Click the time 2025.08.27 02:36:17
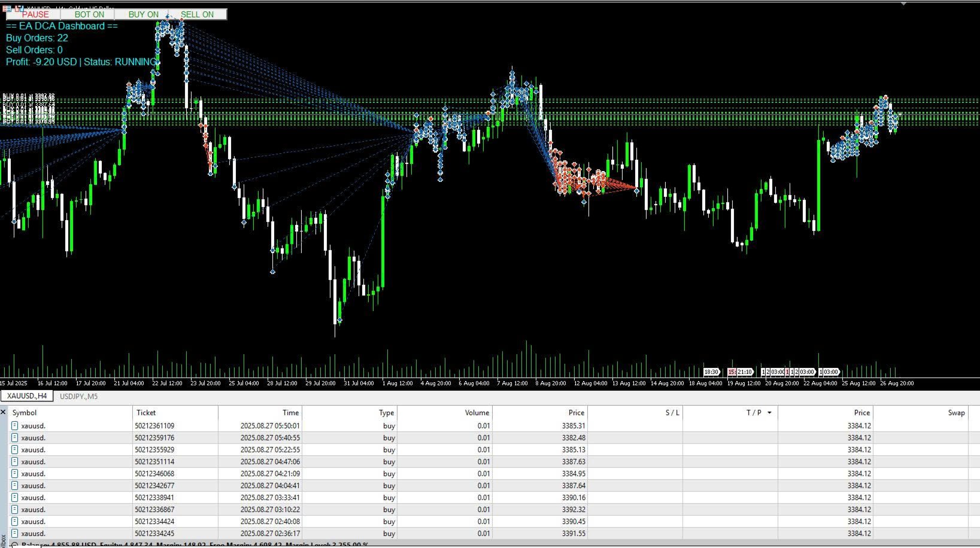The image size is (980, 548). click(x=270, y=534)
